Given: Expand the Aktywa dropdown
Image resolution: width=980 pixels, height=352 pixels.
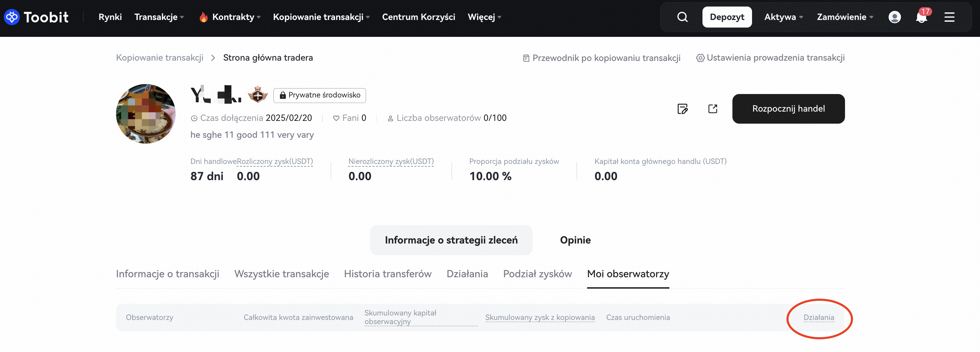Looking at the screenshot, I should [783, 17].
